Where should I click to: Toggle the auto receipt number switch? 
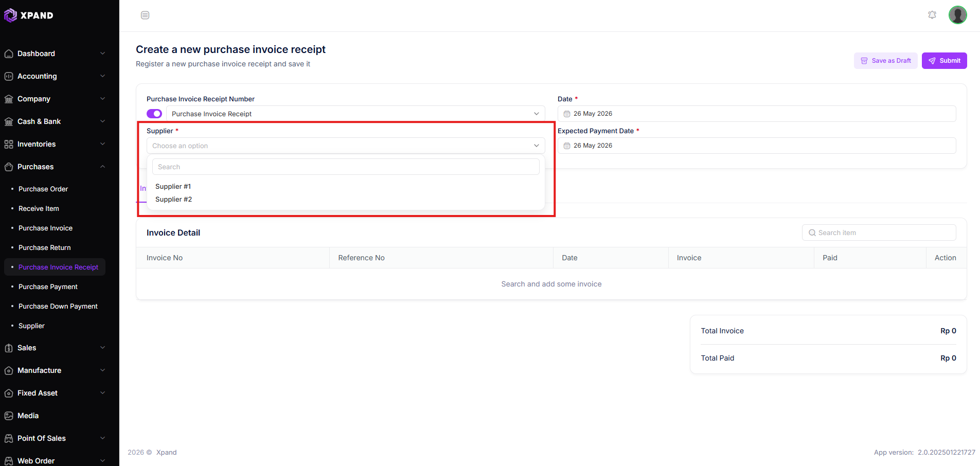click(154, 114)
